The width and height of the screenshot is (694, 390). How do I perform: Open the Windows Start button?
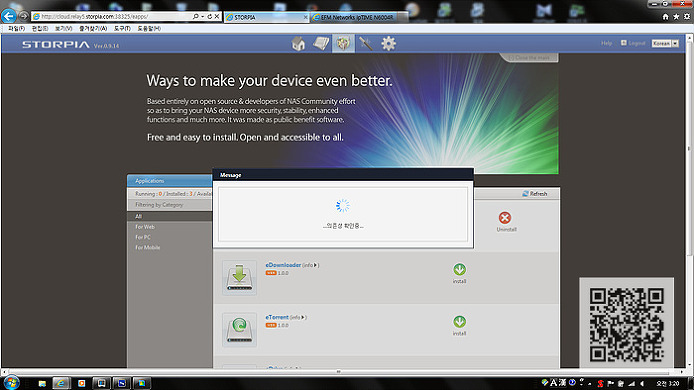(x=11, y=383)
